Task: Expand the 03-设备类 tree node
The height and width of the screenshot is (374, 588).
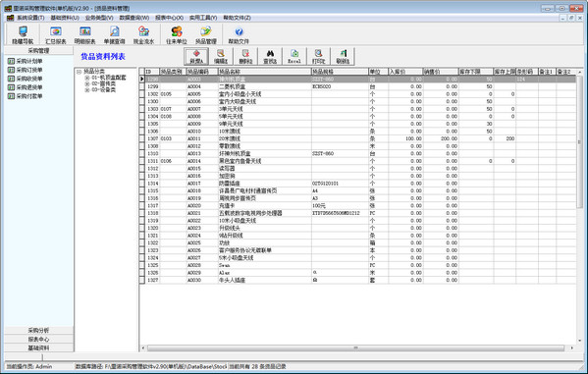Action: (x=87, y=90)
